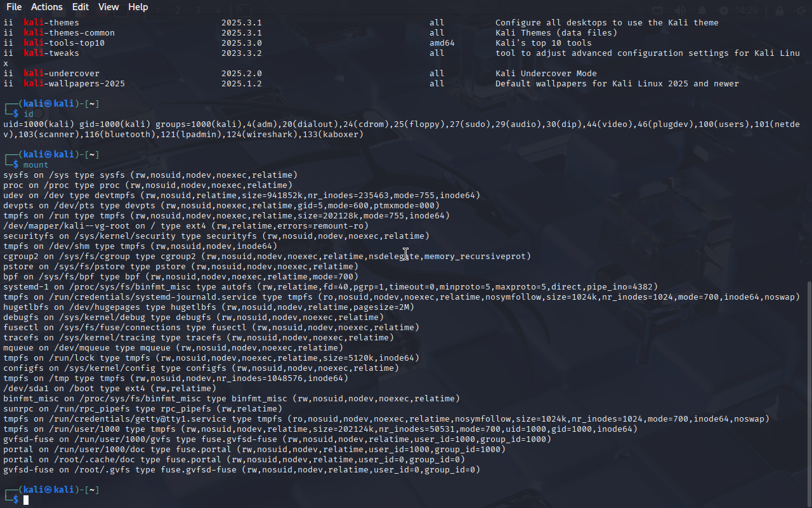Click the 'hugetlbfs on /dev/hugepages' line
Image resolution: width=812 pixels, height=508 pixels.
(209, 307)
